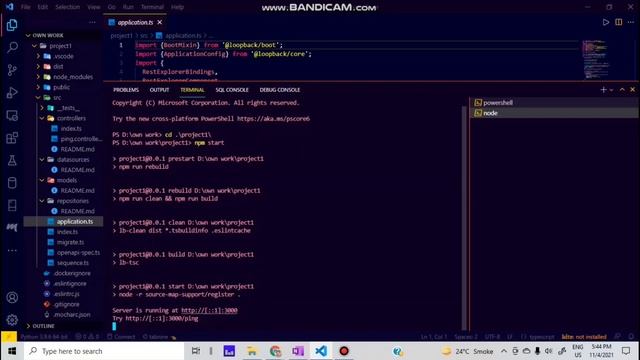
Task: Show hidden system tray icons
Action: coord(504,351)
